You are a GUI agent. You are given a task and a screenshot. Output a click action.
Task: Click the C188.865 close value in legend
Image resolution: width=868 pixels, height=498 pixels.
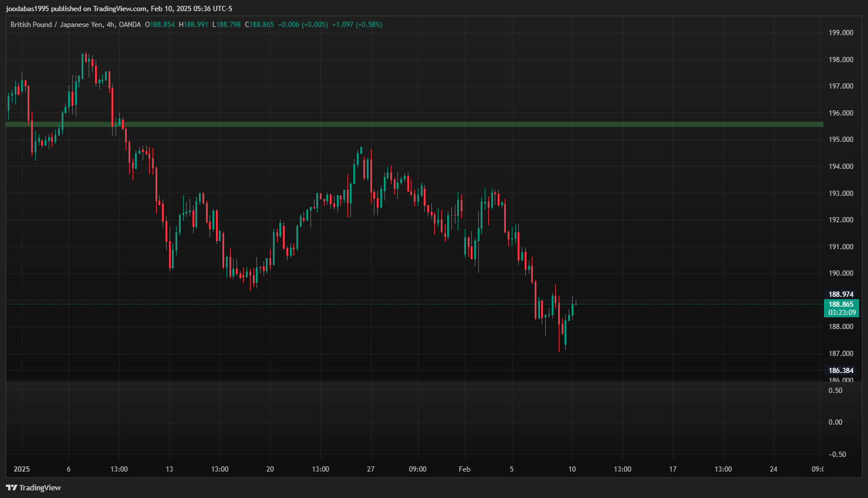[259, 25]
